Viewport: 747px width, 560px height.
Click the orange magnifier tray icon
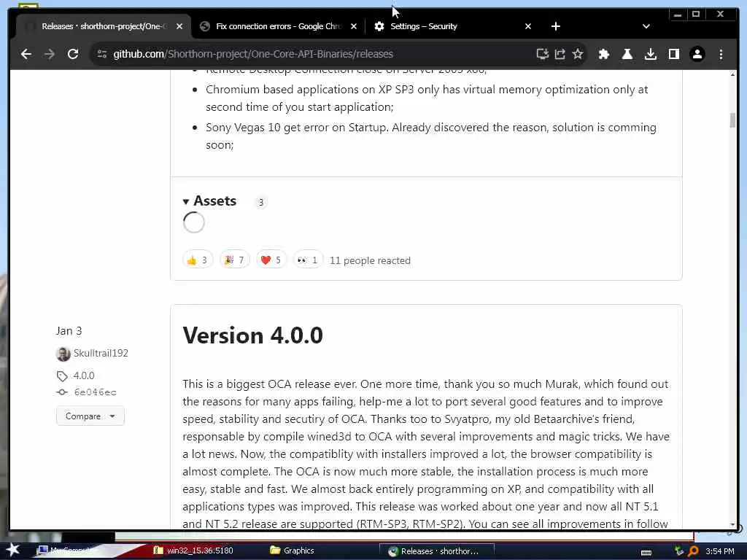click(693, 551)
